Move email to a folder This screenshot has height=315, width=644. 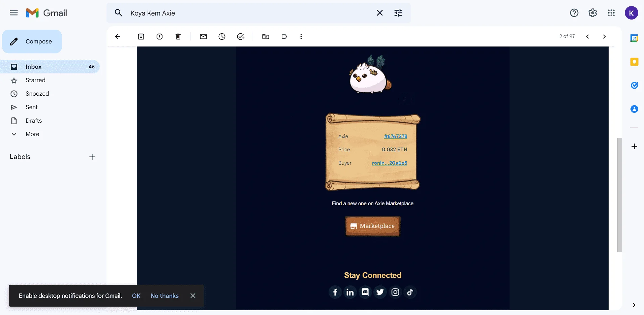pyautogui.click(x=266, y=37)
